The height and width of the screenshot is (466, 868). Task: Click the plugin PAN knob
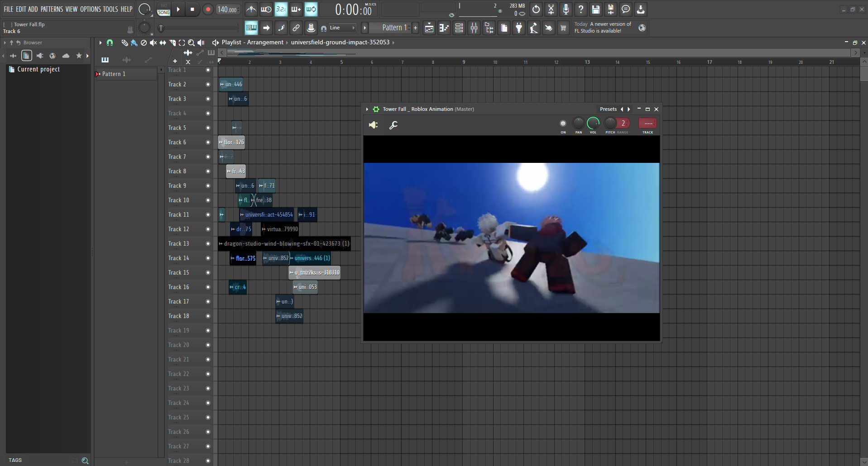(x=578, y=123)
